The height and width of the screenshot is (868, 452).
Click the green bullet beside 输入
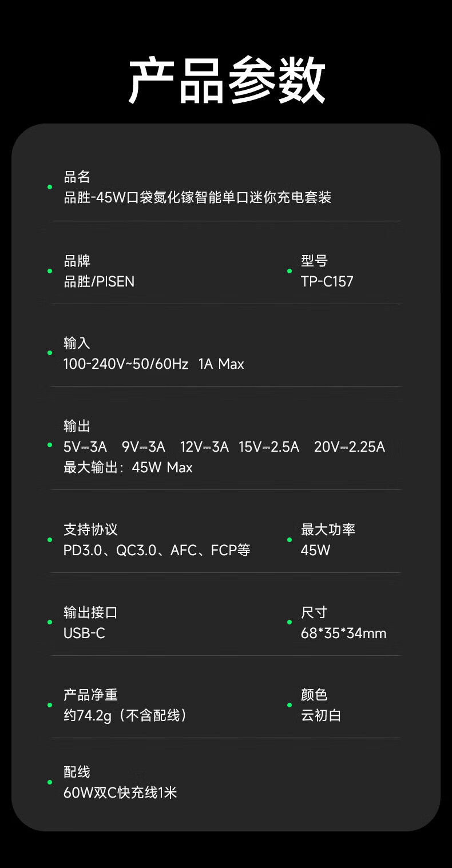pos(50,353)
